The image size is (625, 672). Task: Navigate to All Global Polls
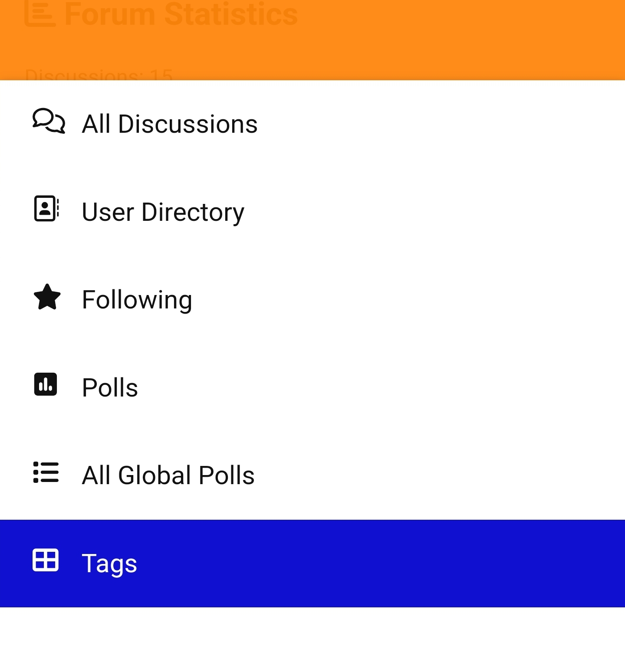coord(168,475)
